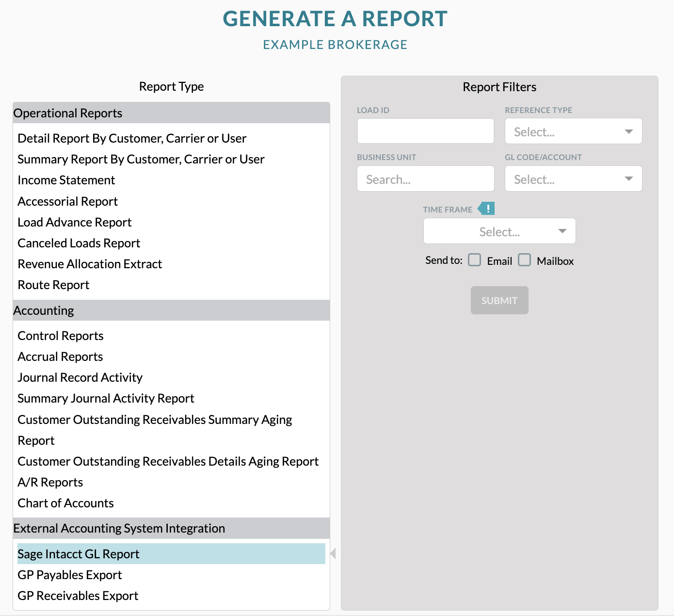Click the Load ID input field
The image size is (674, 616).
coord(425,131)
